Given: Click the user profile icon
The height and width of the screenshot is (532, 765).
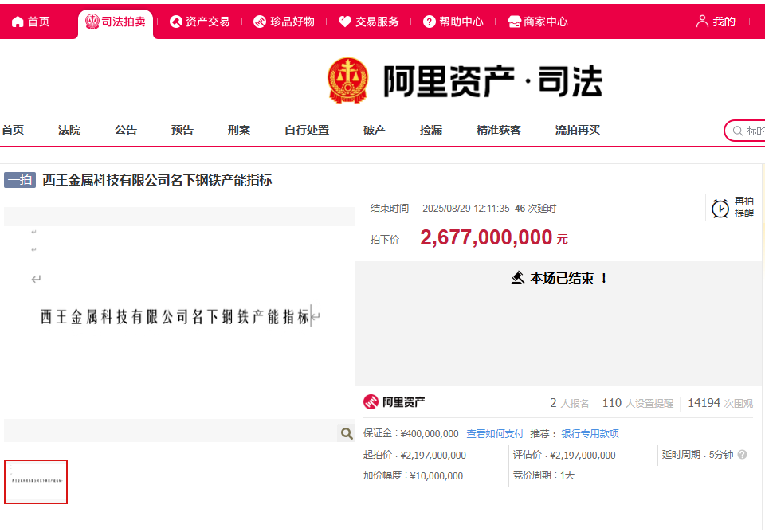Looking at the screenshot, I should [x=702, y=21].
